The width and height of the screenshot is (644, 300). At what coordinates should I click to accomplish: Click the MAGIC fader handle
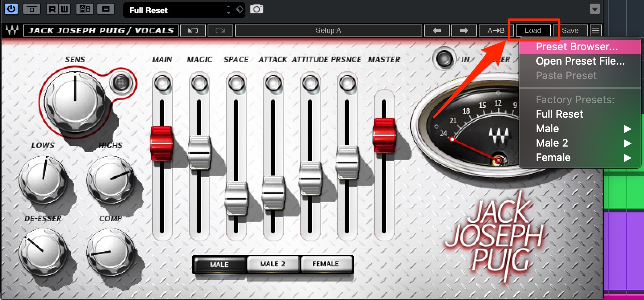199,153
